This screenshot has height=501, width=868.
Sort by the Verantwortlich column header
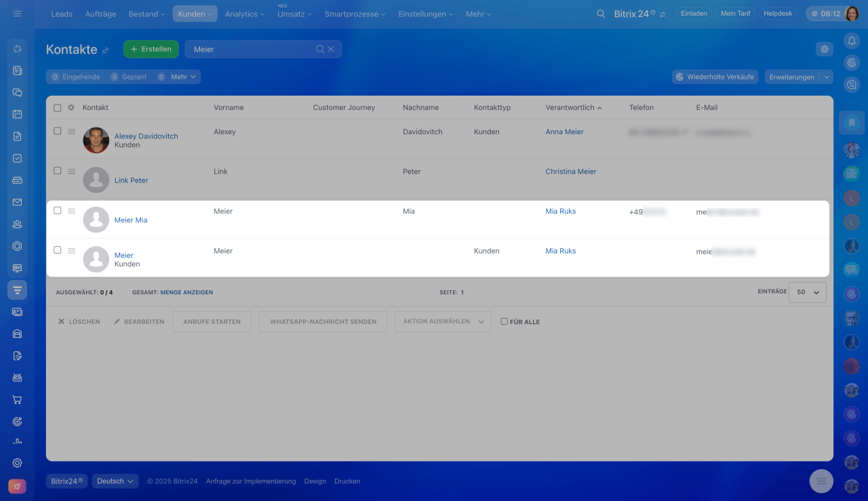573,108
